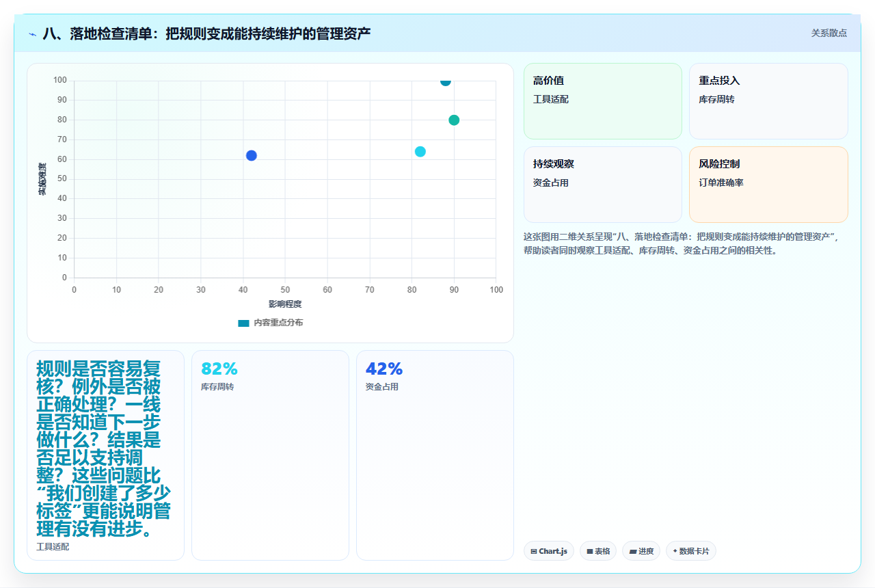Open the 持续观察 资金占用 card

click(603, 185)
